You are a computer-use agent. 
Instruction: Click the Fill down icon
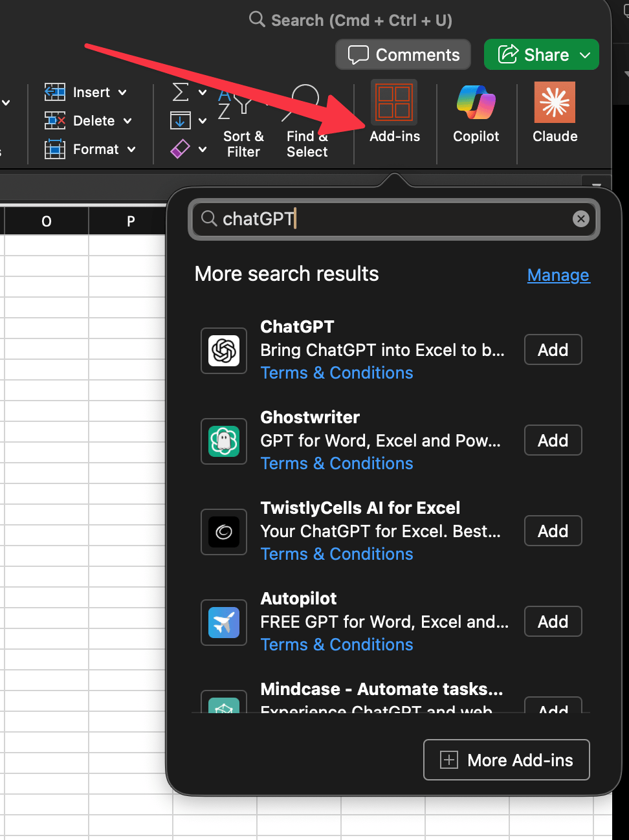click(x=181, y=120)
